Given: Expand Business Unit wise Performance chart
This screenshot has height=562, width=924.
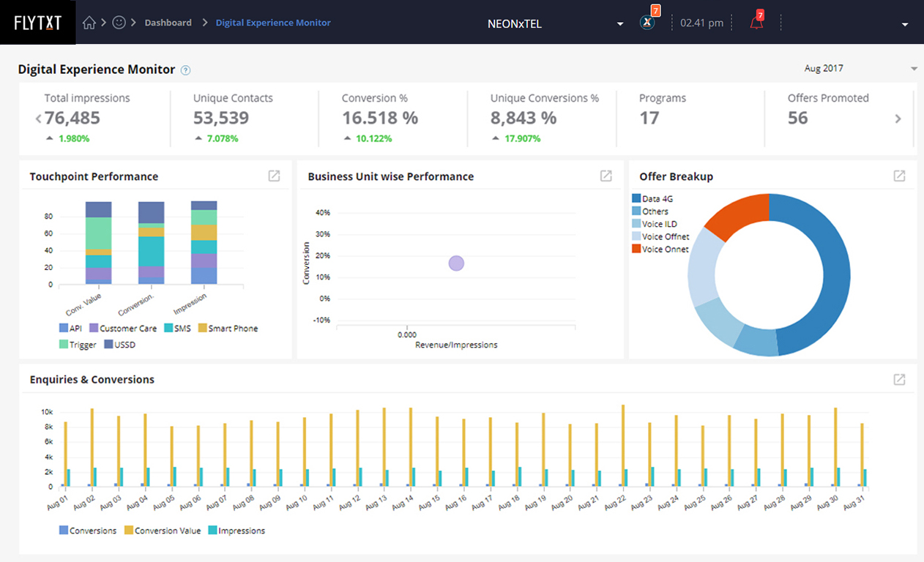Looking at the screenshot, I should [x=606, y=176].
